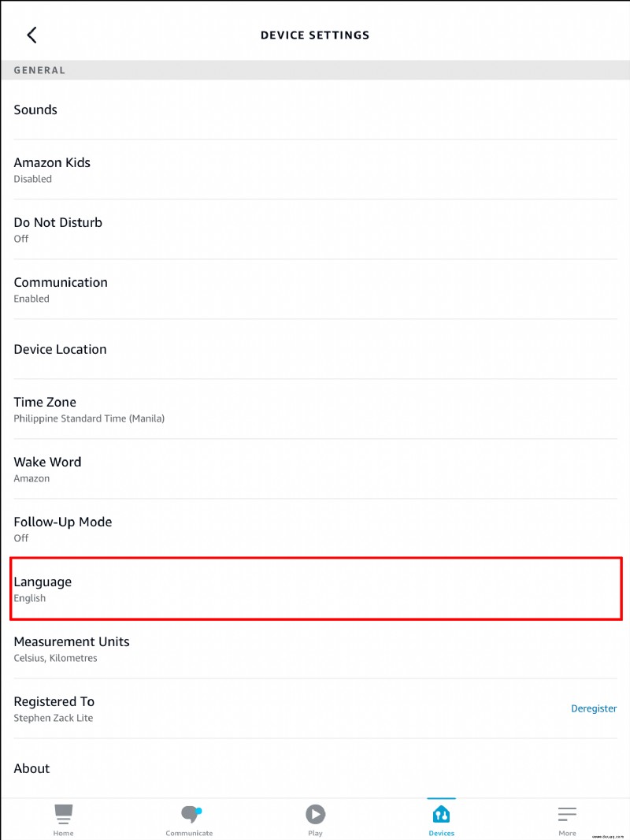
Task: Open Follow-Up Mode setting
Action: 315,530
